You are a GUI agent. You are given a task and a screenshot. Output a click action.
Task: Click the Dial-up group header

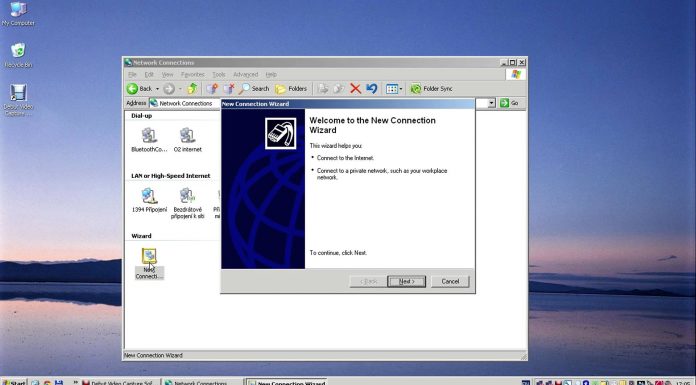pos(142,116)
